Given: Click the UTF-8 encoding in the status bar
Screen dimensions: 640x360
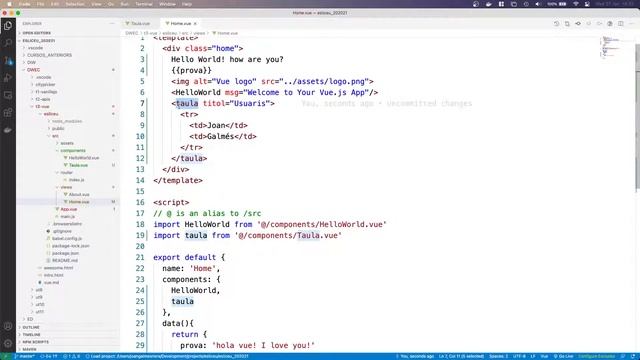Looking at the screenshot, I should 519,356.
